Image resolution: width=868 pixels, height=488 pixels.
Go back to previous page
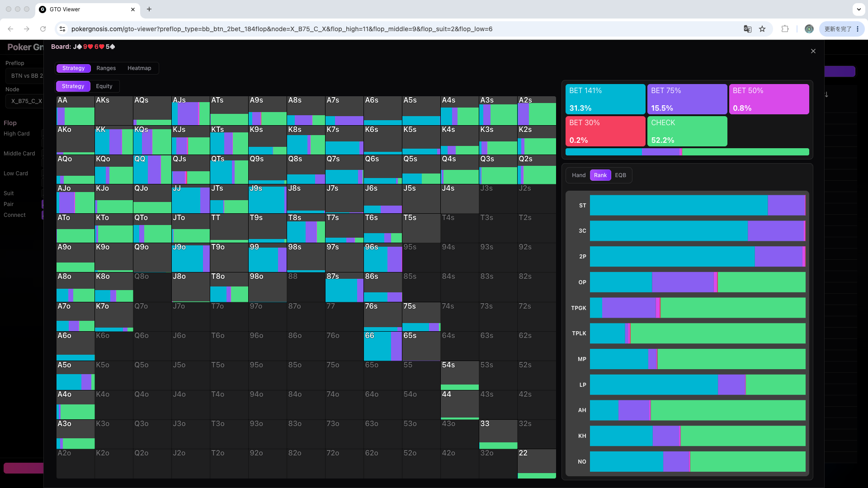pyautogui.click(x=10, y=29)
